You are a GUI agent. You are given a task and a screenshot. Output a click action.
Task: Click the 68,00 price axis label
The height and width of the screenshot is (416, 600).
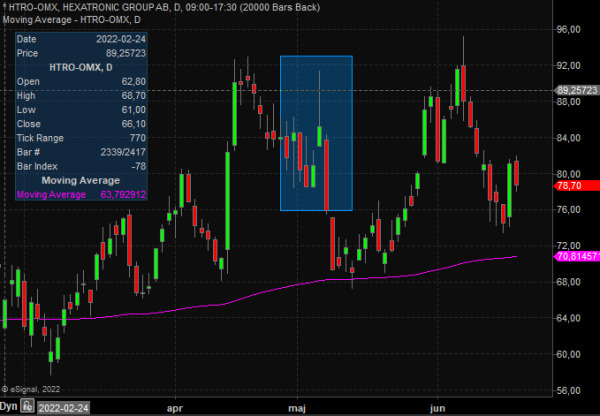click(568, 282)
